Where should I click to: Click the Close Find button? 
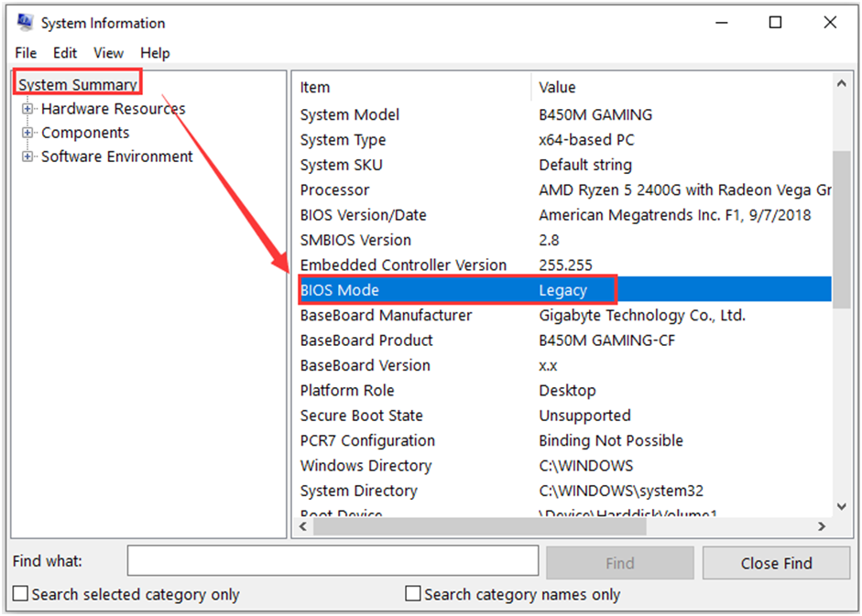[x=776, y=563]
